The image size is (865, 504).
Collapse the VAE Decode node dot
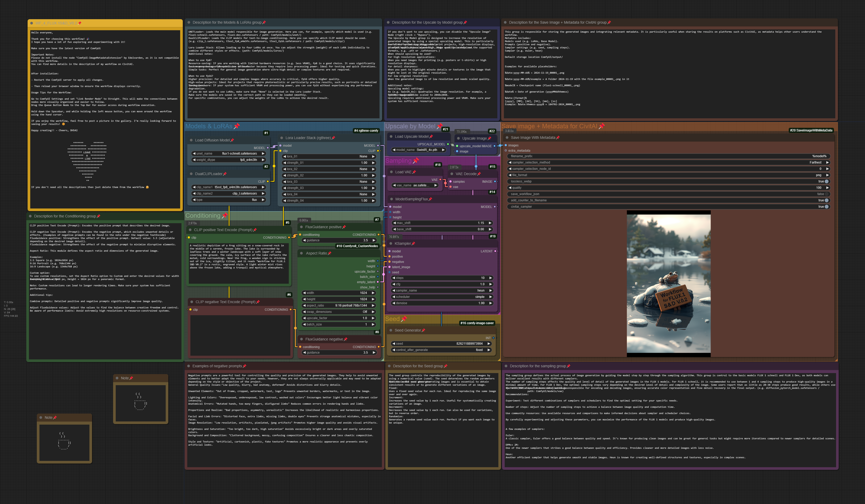coord(452,174)
